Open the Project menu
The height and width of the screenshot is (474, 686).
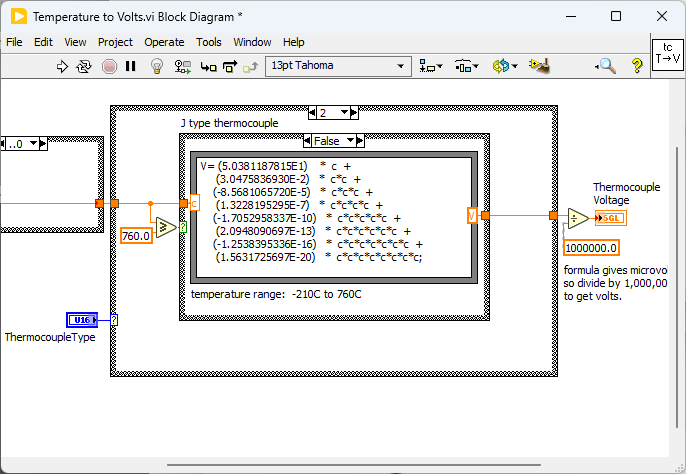(115, 42)
